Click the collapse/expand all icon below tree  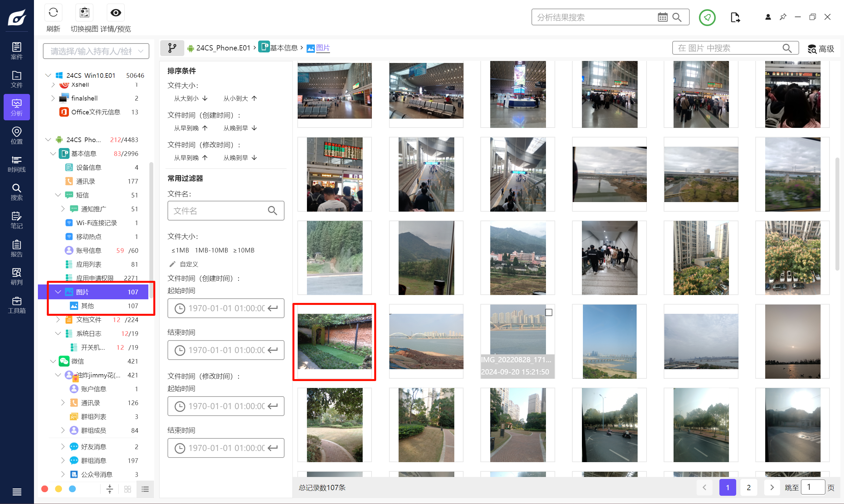click(x=110, y=489)
